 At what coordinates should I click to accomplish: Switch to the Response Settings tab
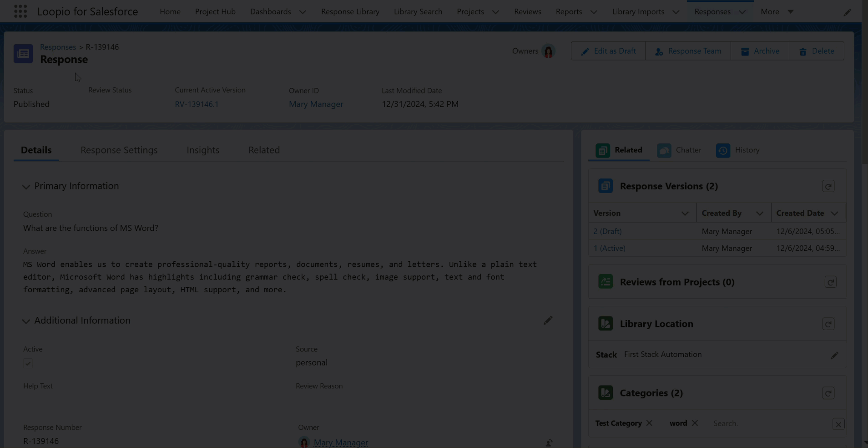pyautogui.click(x=119, y=150)
